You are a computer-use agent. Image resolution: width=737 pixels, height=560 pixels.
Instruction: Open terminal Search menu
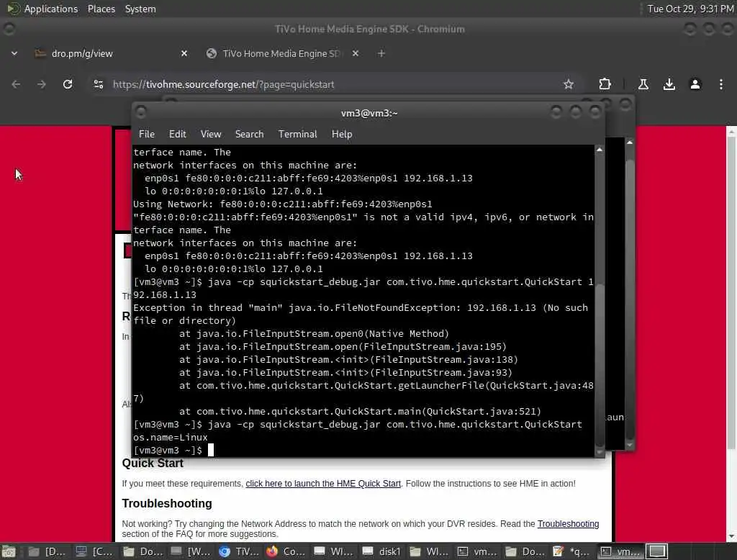[249, 134]
